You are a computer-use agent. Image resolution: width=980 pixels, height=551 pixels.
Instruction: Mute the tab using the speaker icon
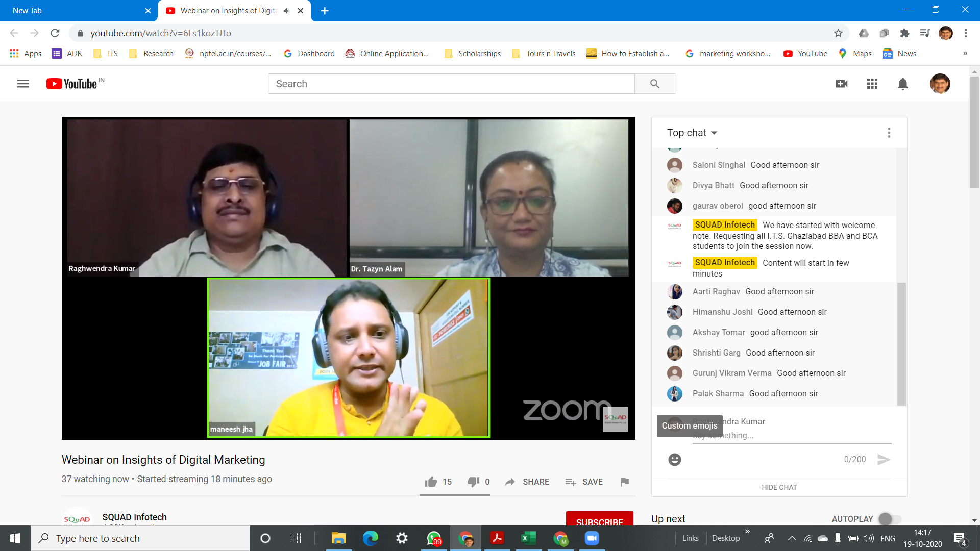287,11
